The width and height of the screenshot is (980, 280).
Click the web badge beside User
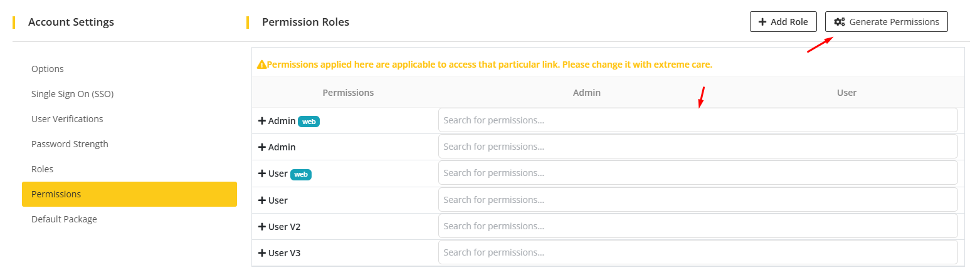click(301, 174)
